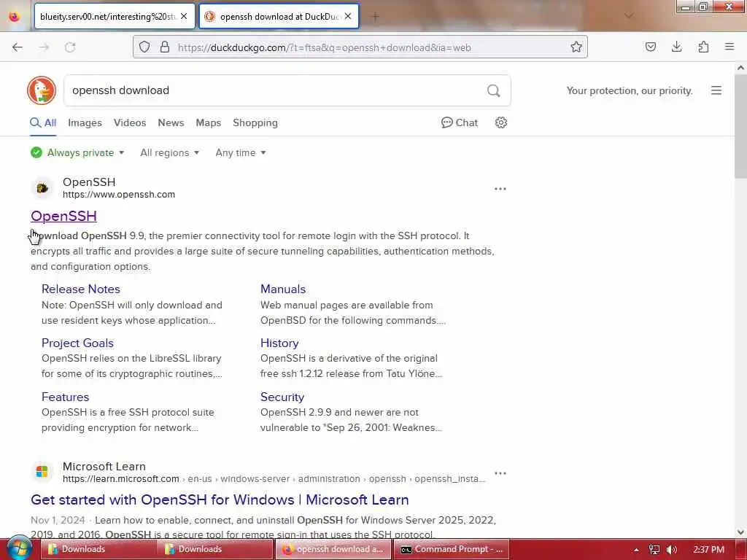This screenshot has width=747, height=560.
Task: Switch to the blueity.serv00.net tab
Action: pos(108,17)
